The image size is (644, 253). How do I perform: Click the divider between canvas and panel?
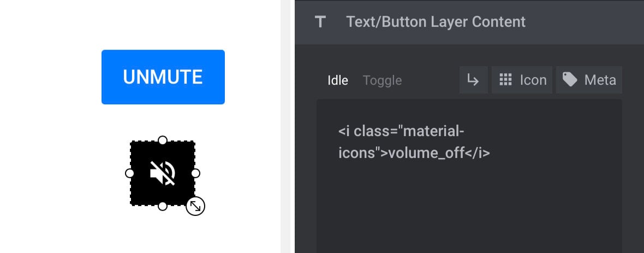click(x=288, y=126)
